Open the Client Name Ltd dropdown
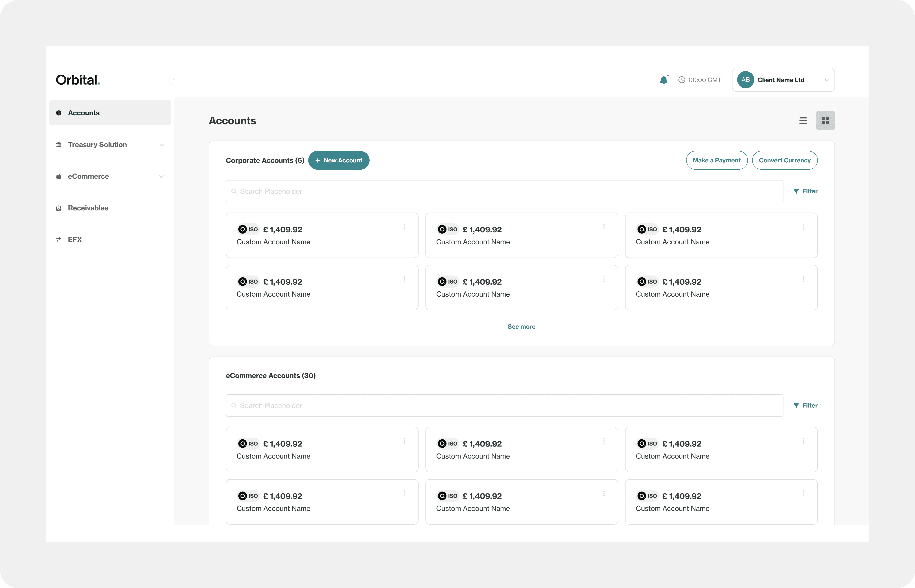This screenshot has width=915, height=588. tap(827, 80)
